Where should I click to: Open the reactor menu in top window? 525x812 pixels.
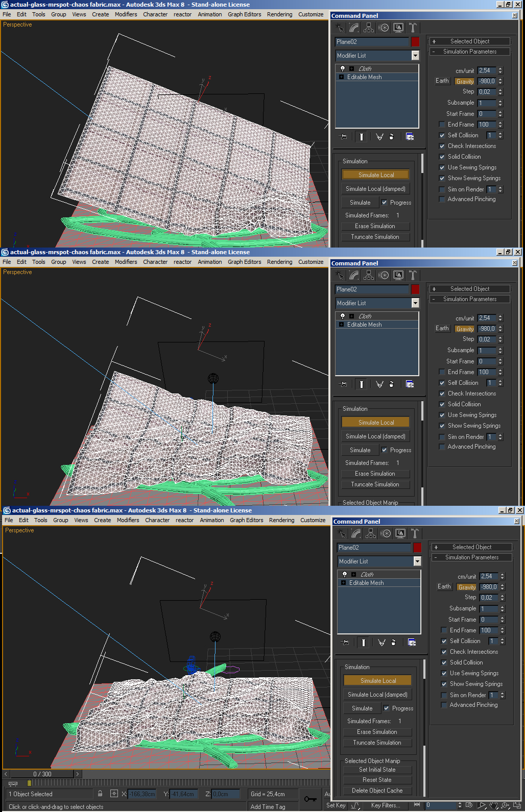click(x=182, y=14)
